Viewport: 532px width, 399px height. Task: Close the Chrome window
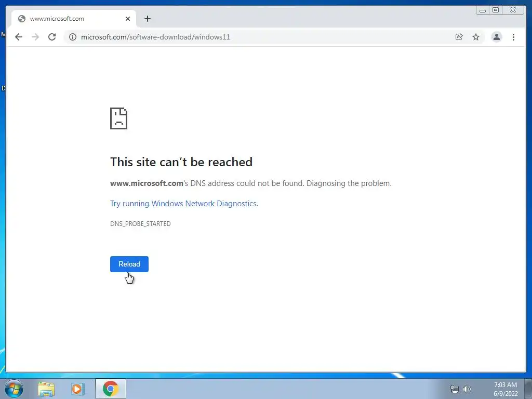coord(513,10)
